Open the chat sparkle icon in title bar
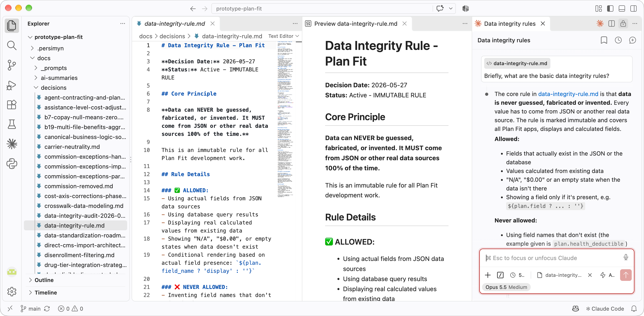 (x=440, y=9)
